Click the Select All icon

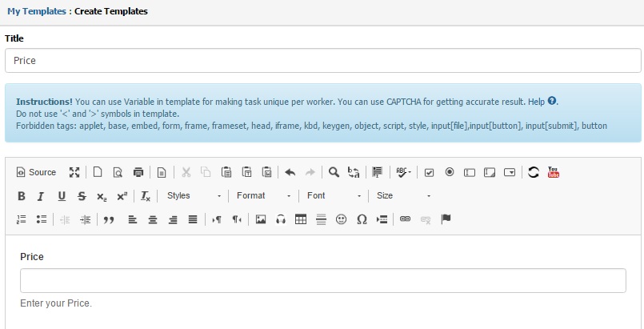tap(377, 172)
